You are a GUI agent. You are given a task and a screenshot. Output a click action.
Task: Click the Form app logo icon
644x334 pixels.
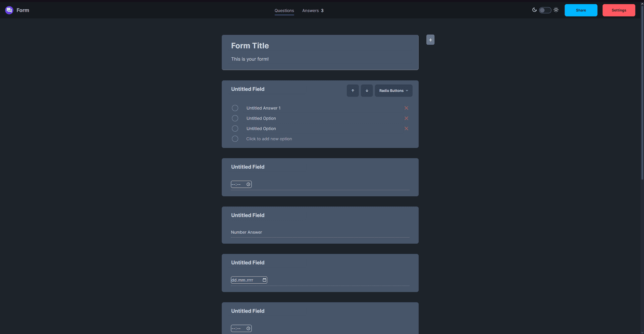point(9,10)
